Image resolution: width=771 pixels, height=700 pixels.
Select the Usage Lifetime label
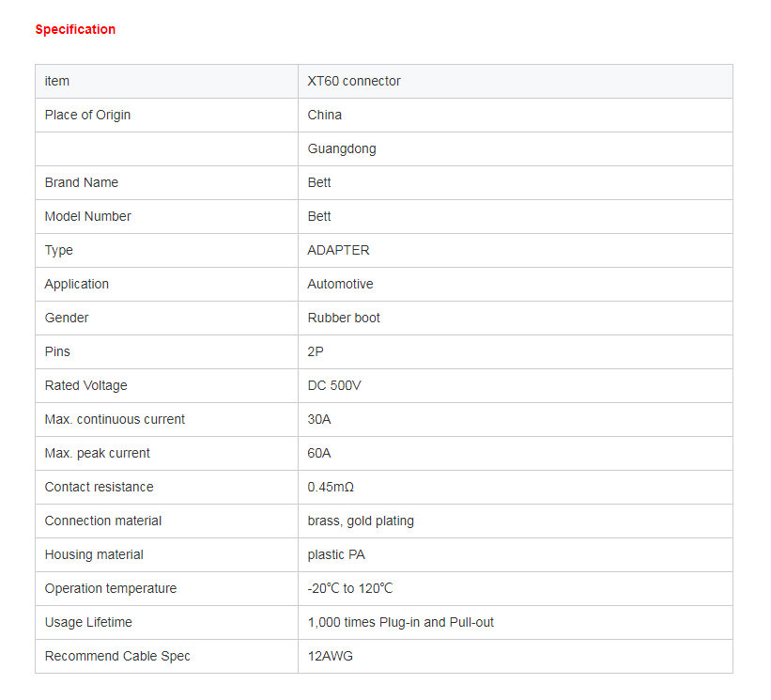(x=88, y=623)
